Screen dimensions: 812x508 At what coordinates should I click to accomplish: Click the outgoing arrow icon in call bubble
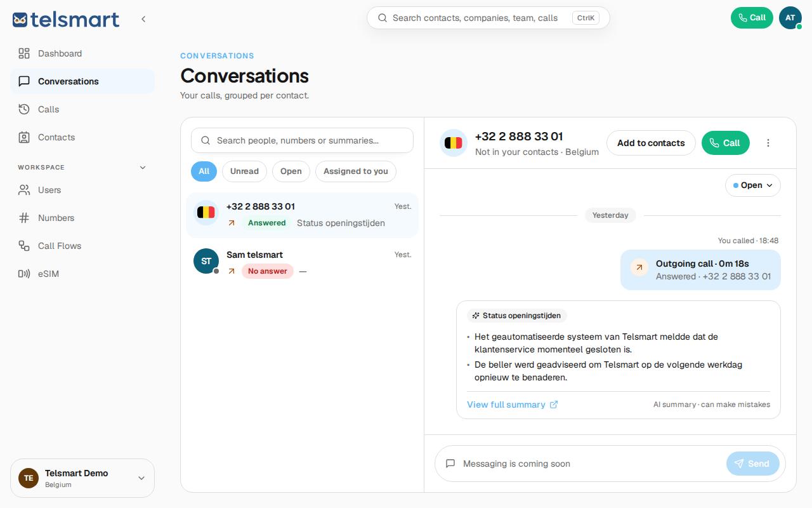pyautogui.click(x=639, y=267)
